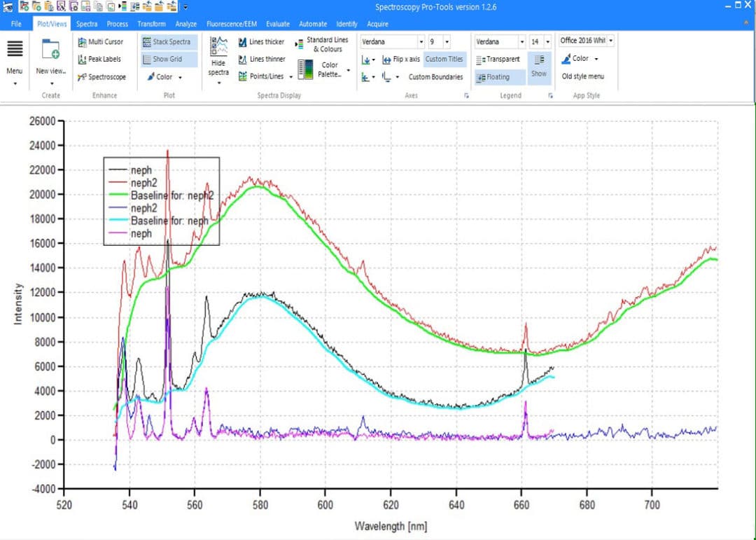Click the Flip x axis button
The image size is (756, 540).
click(406, 59)
